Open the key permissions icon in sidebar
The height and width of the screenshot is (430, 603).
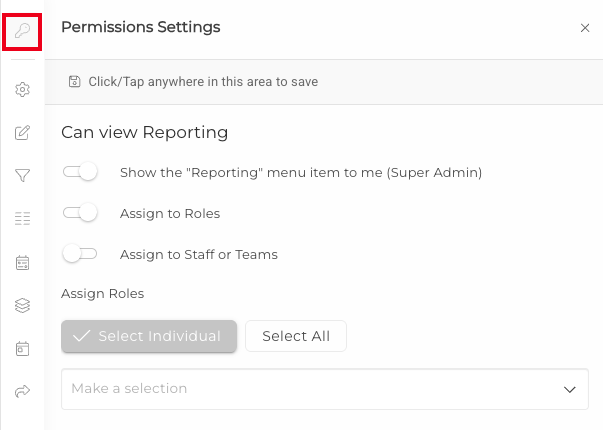tap(22, 31)
